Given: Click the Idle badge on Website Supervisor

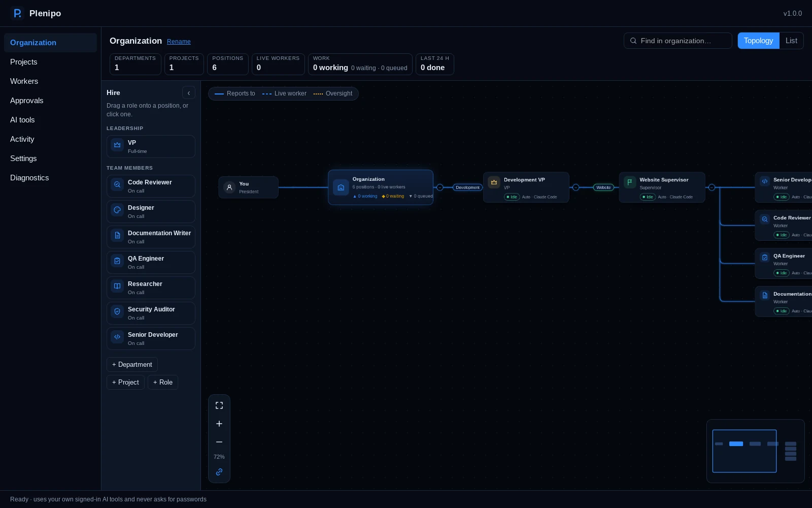Looking at the screenshot, I should [648, 197].
